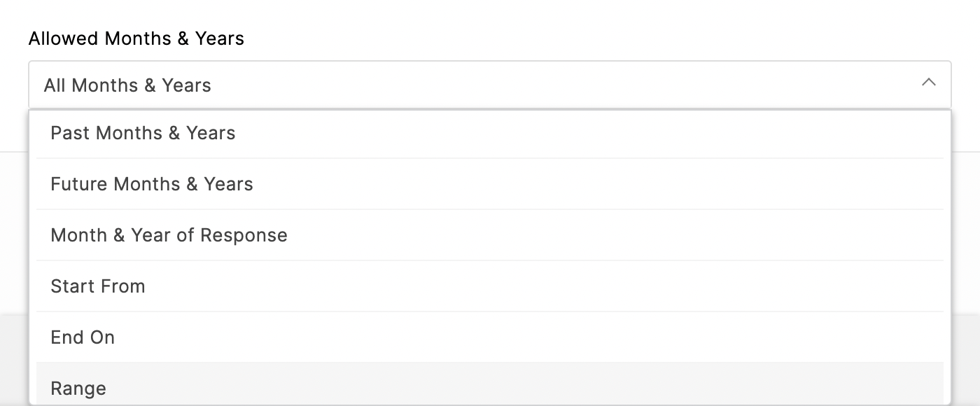Pick Month & Year of Response
This screenshot has width=980, height=406.
point(169,235)
